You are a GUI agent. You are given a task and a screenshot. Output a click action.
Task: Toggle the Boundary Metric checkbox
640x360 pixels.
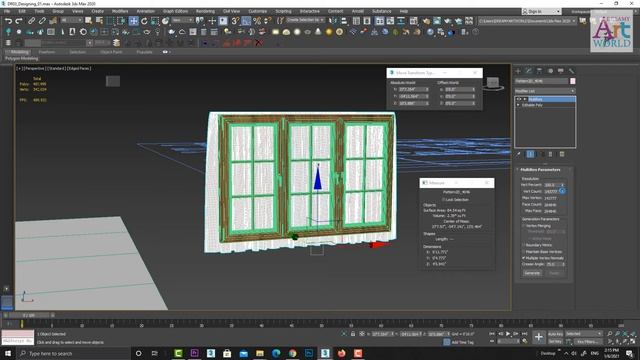pyautogui.click(x=524, y=245)
